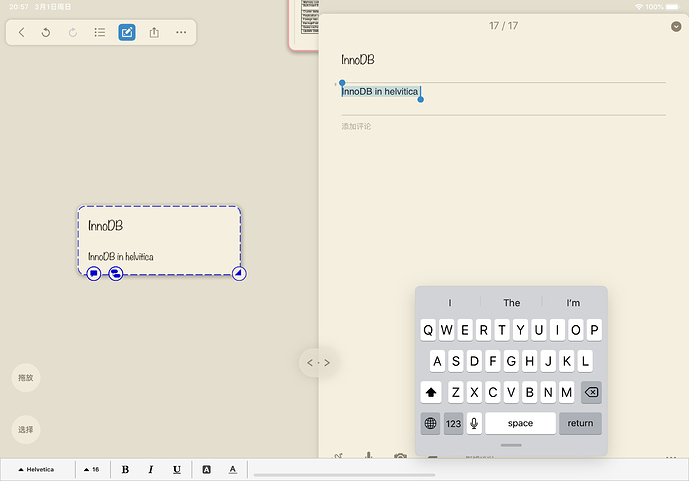Pick keyboard suggestion I'm
Screen dimensions: 689x481
pyautogui.click(x=573, y=303)
